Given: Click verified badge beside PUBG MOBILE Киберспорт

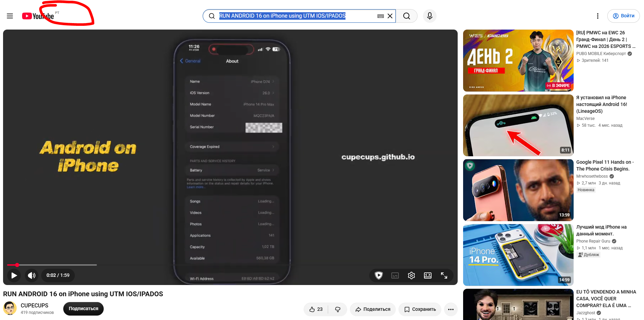Looking at the screenshot, I should [630, 54].
